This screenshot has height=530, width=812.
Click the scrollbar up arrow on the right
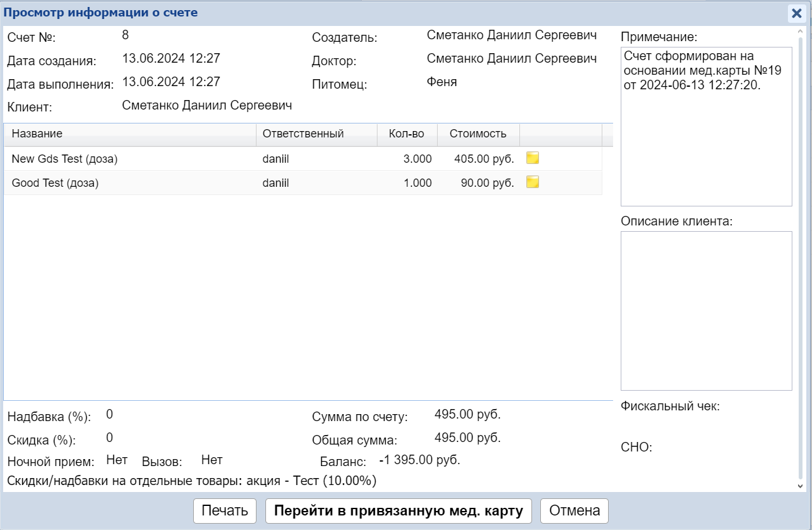pyautogui.click(x=801, y=32)
